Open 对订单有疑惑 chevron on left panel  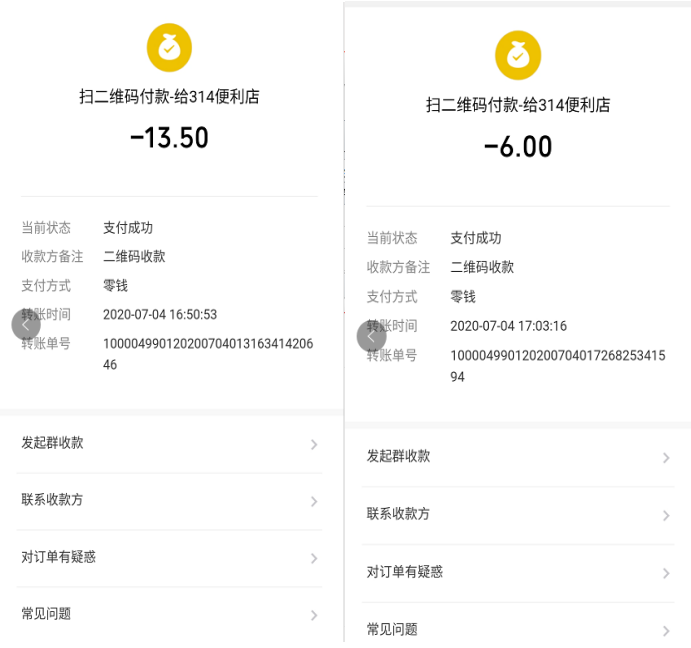pyautogui.click(x=313, y=558)
